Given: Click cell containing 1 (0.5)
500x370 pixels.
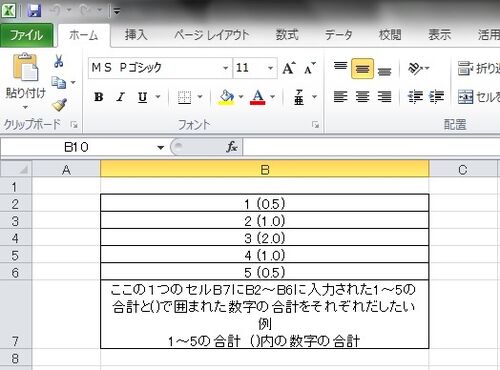Looking at the screenshot, I should coord(265,203).
